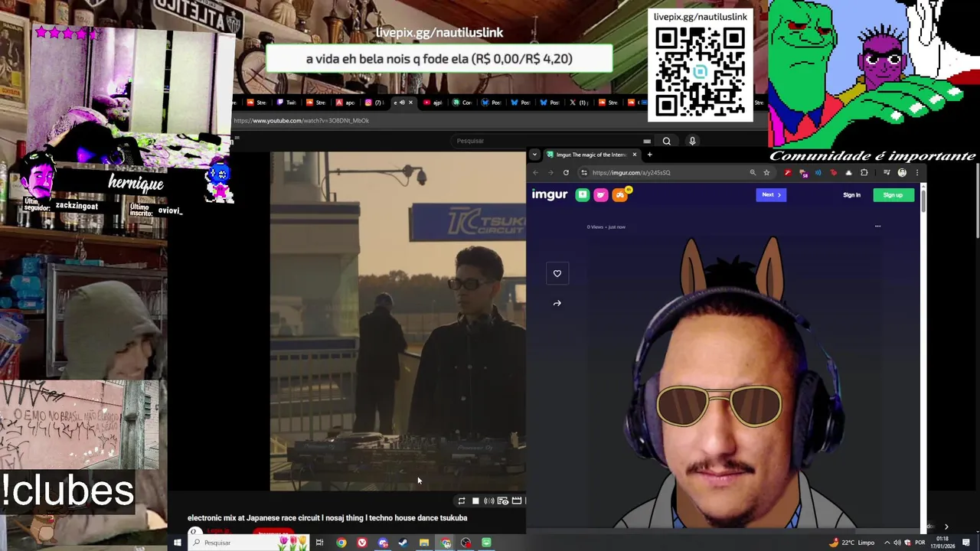980x551 pixels.
Task: Open the Chrome three-dot menu
Action: point(917,173)
